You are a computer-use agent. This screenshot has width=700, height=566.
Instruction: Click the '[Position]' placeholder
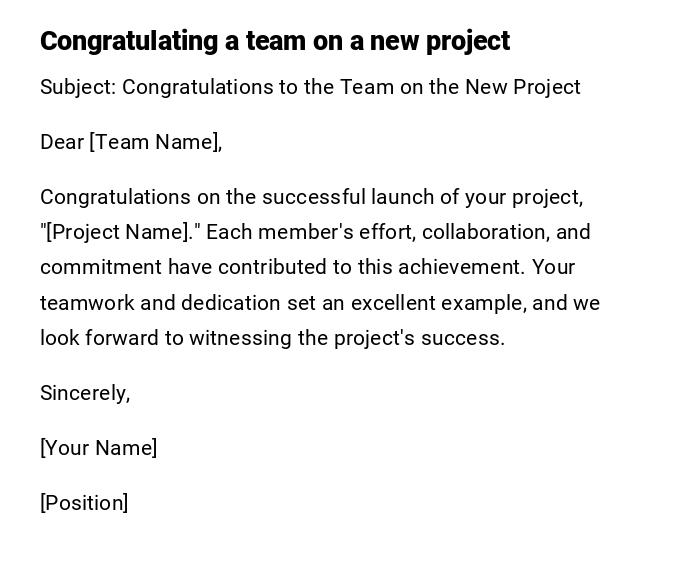[x=84, y=503]
